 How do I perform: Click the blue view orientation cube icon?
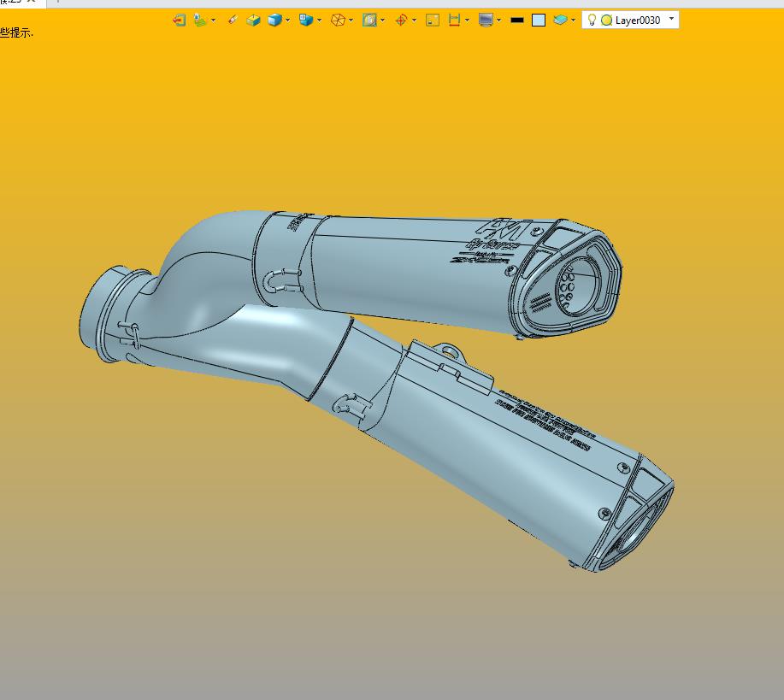(x=306, y=20)
